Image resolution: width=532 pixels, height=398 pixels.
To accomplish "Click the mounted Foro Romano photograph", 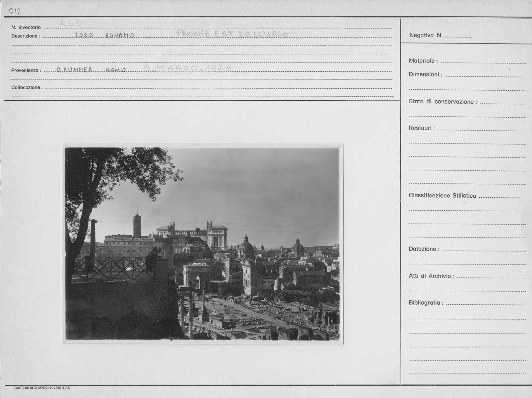I will [x=203, y=244].
